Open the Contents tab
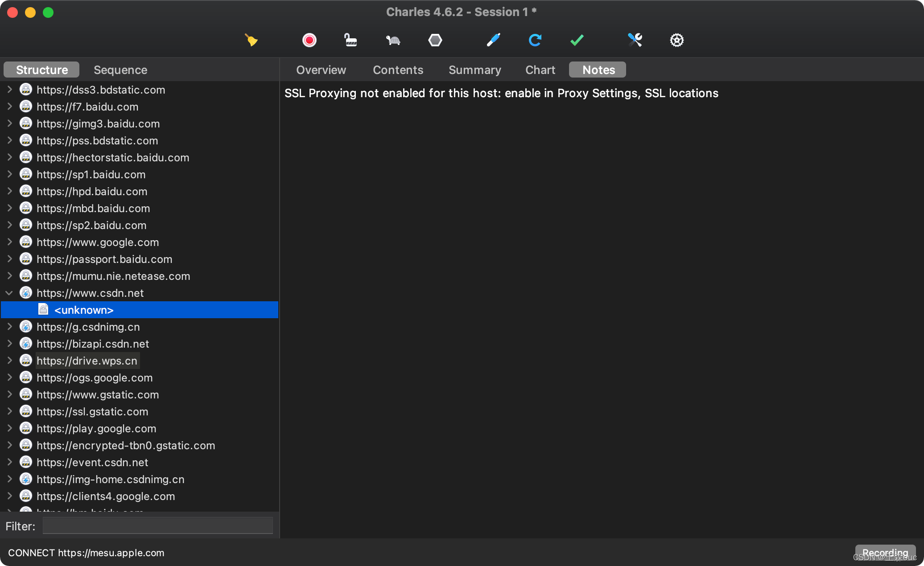Image resolution: width=924 pixels, height=566 pixels. click(x=398, y=70)
